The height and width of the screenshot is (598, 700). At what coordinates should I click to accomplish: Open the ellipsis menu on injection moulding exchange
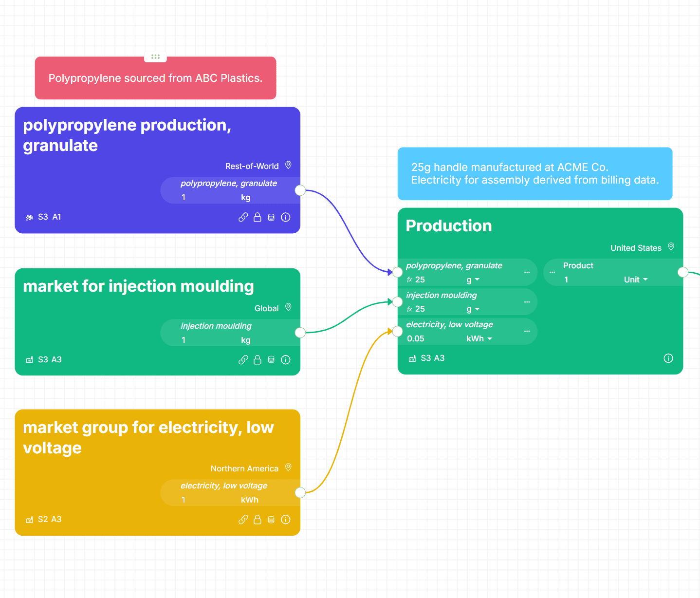[x=527, y=302]
